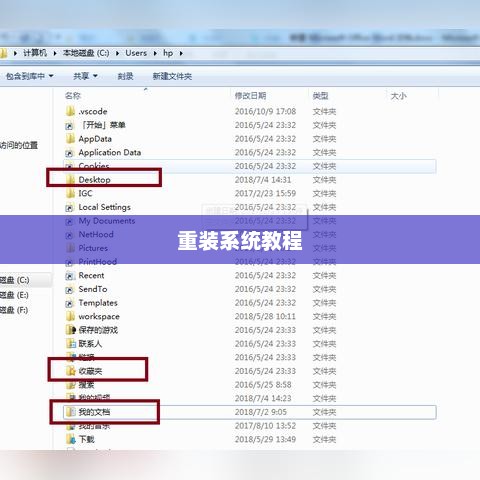Viewport: 480px width, 480px height.
Task: Select the 下载 folder name
Action: pos(86,439)
